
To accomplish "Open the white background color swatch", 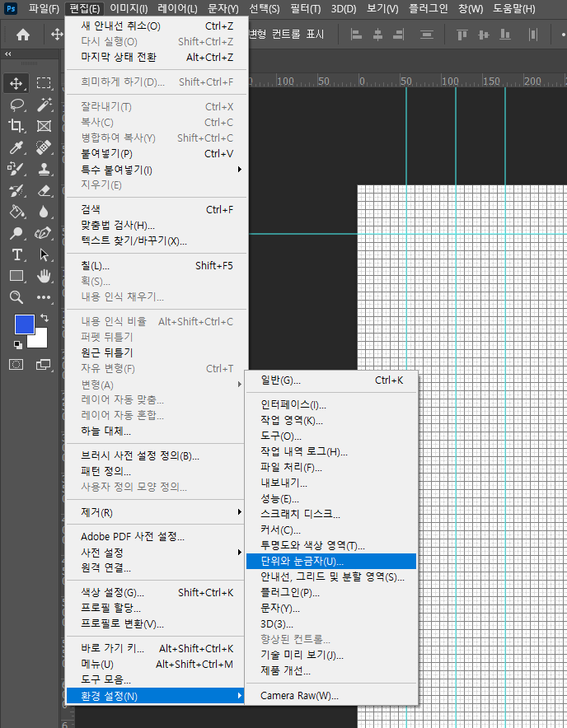I will pos(40,340).
